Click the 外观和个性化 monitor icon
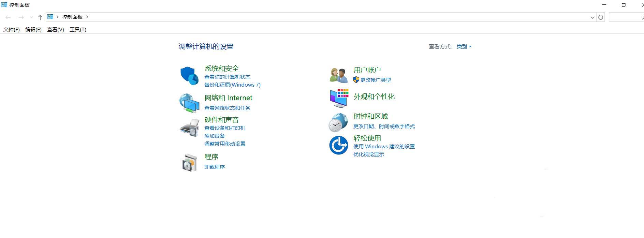Viewport: 644px width, 238px height. tap(339, 98)
